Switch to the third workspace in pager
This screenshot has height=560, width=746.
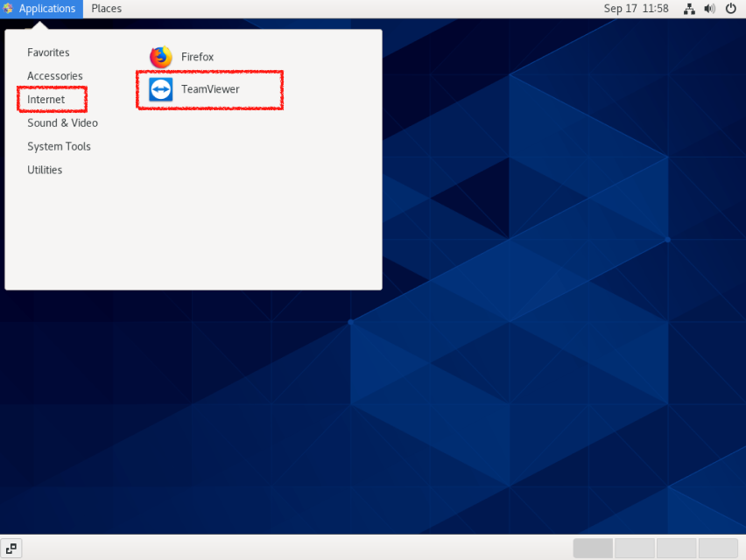point(676,548)
